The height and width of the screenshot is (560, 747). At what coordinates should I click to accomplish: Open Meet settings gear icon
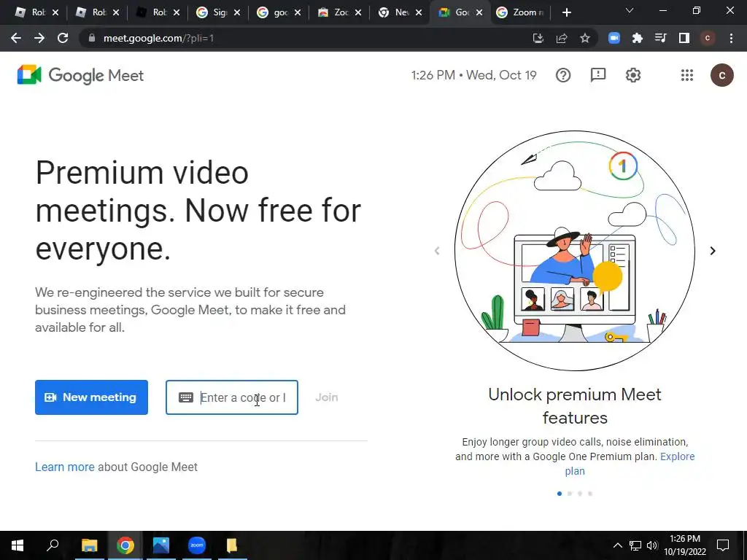click(x=633, y=75)
